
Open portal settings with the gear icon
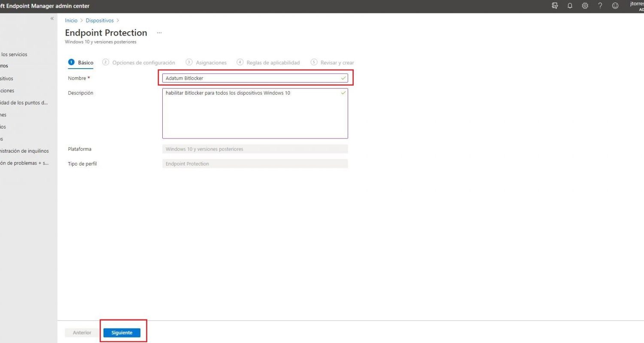[x=585, y=6]
